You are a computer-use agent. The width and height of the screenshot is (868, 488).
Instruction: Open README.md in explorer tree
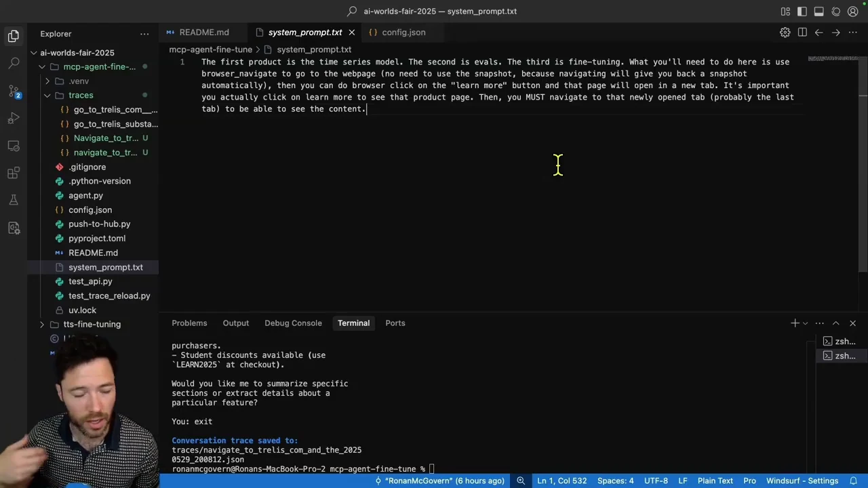[93, 253]
